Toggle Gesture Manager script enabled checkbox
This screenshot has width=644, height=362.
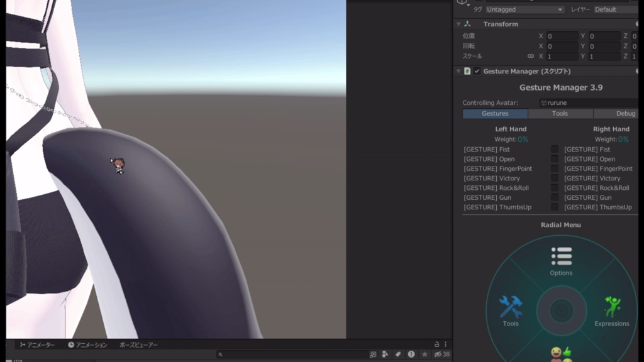(477, 71)
